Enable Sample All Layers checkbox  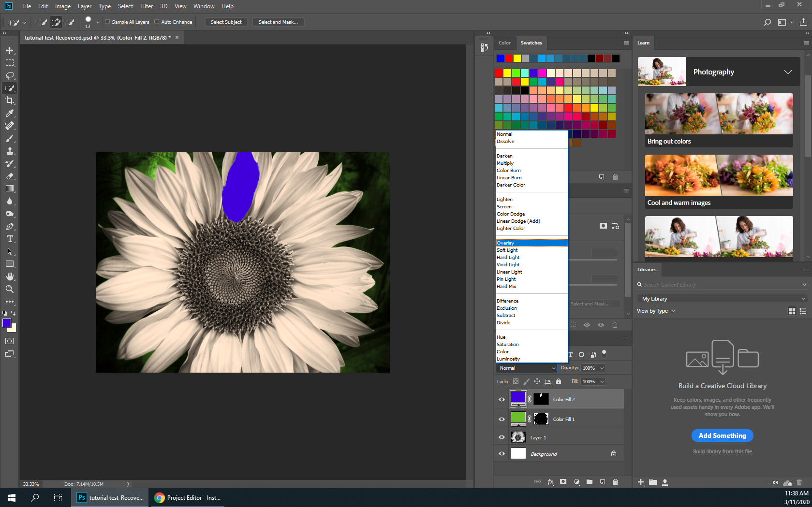[x=107, y=22]
